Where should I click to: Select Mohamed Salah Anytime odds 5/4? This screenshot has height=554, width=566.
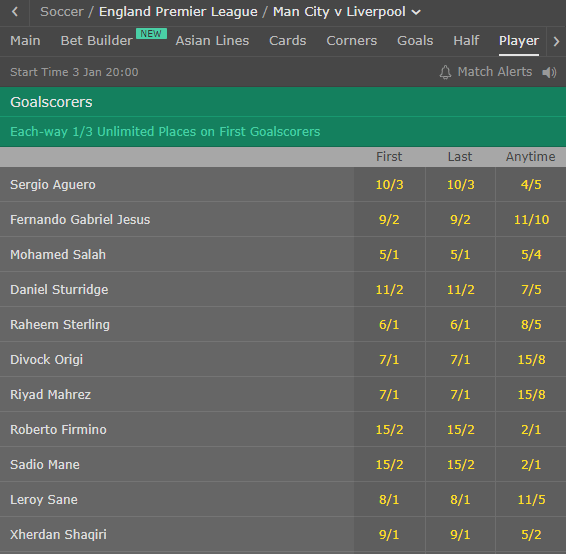pyautogui.click(x=531, y=254)
